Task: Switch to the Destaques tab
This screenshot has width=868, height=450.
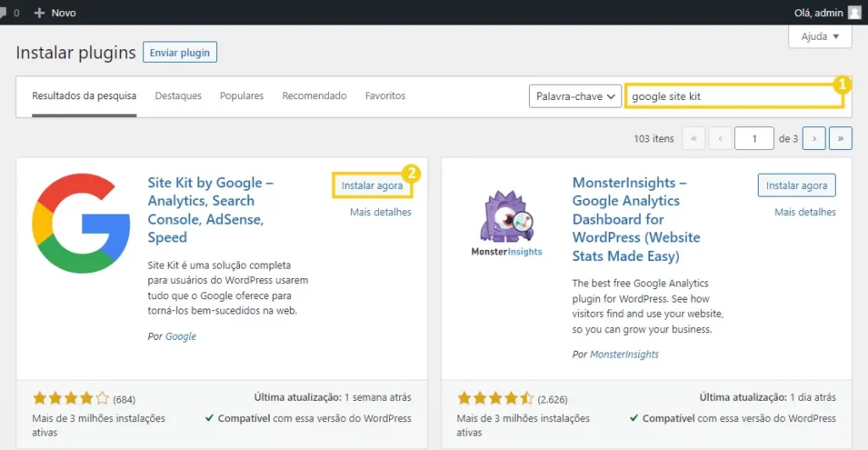Action: tap(178, 96)
